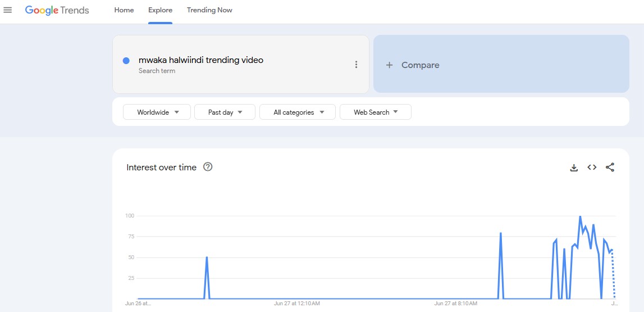Switch to the Trending Now tab
Image resolution: width=644 pixels, height=312 pixels.
(x=209, y=10)
